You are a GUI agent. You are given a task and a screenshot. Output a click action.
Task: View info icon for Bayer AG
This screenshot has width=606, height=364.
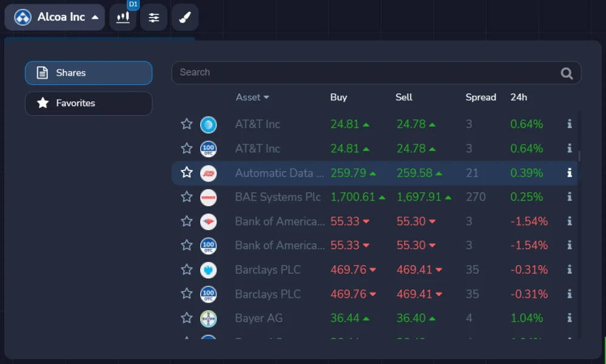pos(569,318)
